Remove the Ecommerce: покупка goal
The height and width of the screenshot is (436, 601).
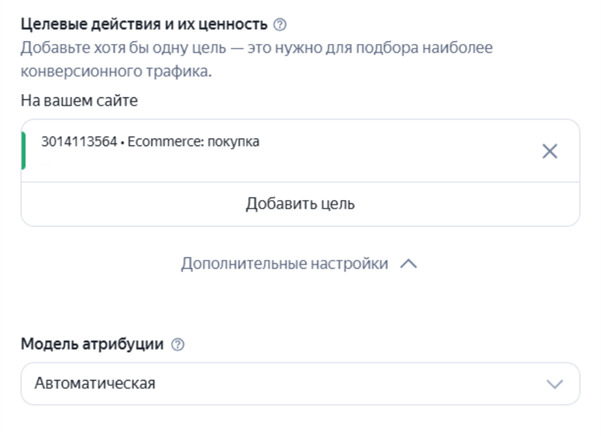(550, 151)
